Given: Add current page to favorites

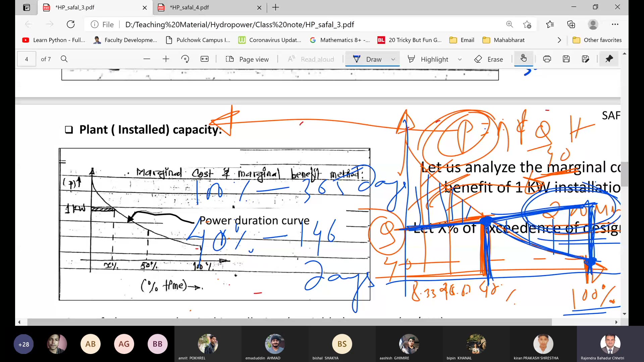Looking at the screenshot, I should pyautogui.click(x=528, y=24).
